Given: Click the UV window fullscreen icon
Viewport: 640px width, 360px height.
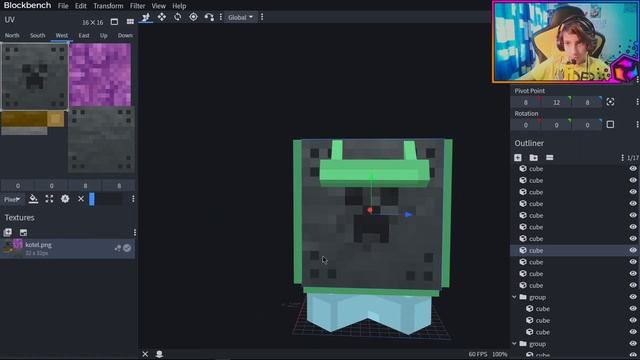Looking at the screenshot, I should click(x=114, y=22).
